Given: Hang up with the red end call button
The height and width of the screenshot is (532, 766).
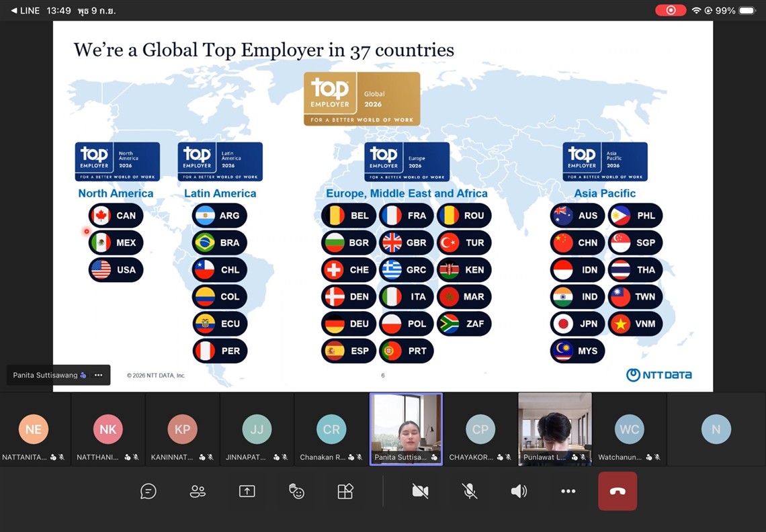Looking at the screenshot, I should click(x=618, y=491).
